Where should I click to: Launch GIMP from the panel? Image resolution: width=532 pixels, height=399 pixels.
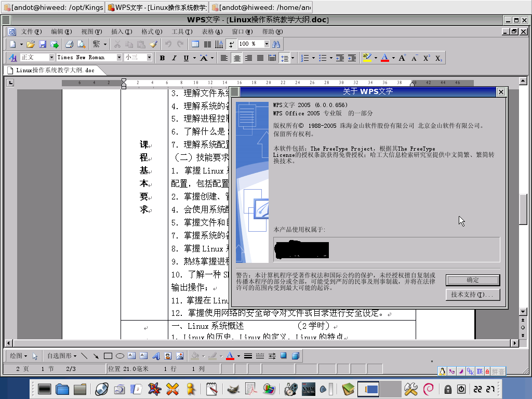233,389
